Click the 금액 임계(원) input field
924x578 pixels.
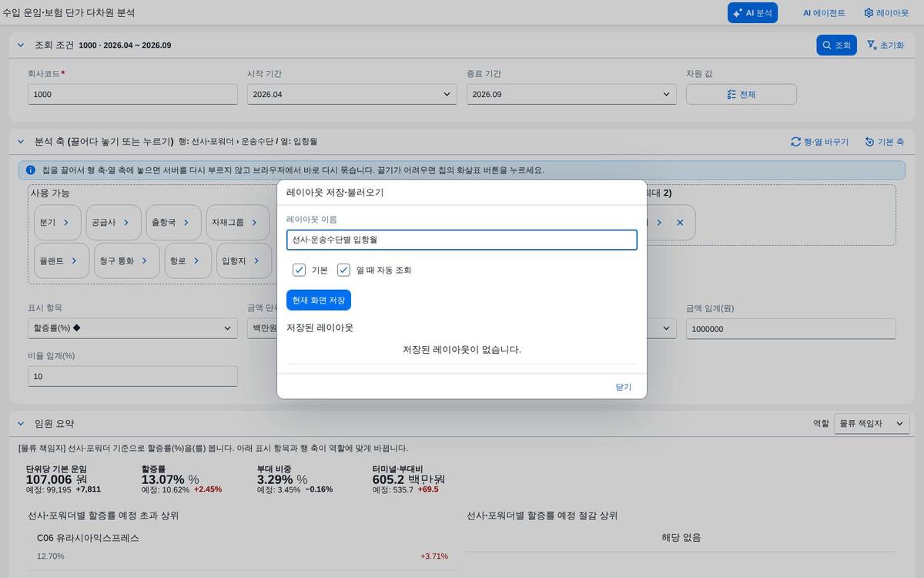click(x=791, y=329)
